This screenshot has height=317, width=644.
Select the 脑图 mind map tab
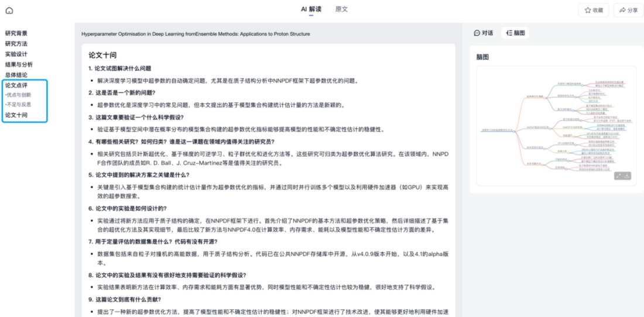tap(515, 33)
